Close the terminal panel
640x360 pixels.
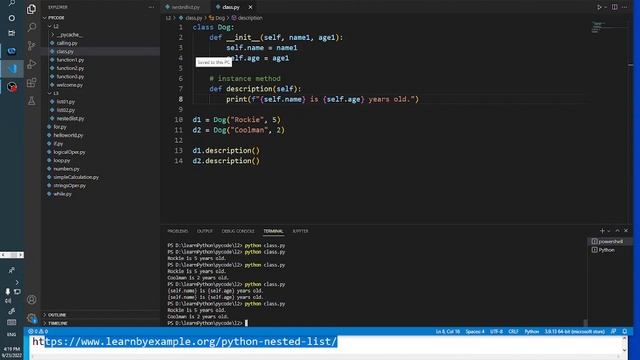(x=626, y=231)
